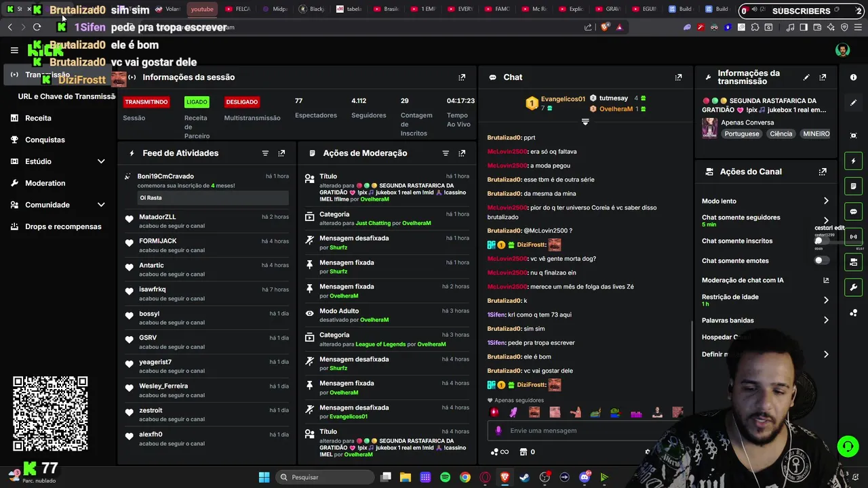The height and width of the screenshot is (488, 868).
Task: Click the Envie uma mensagem input field
Action: coord(583,430)
